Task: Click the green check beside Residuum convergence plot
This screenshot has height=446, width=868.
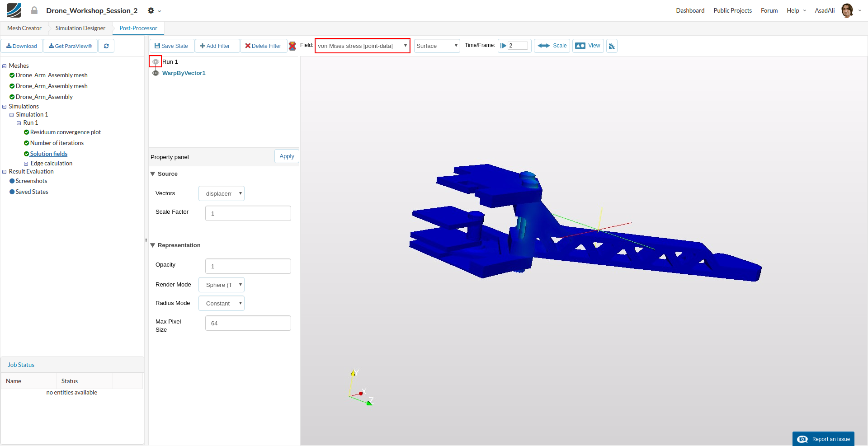Action: pyautogui.click(x=27, y=132)
